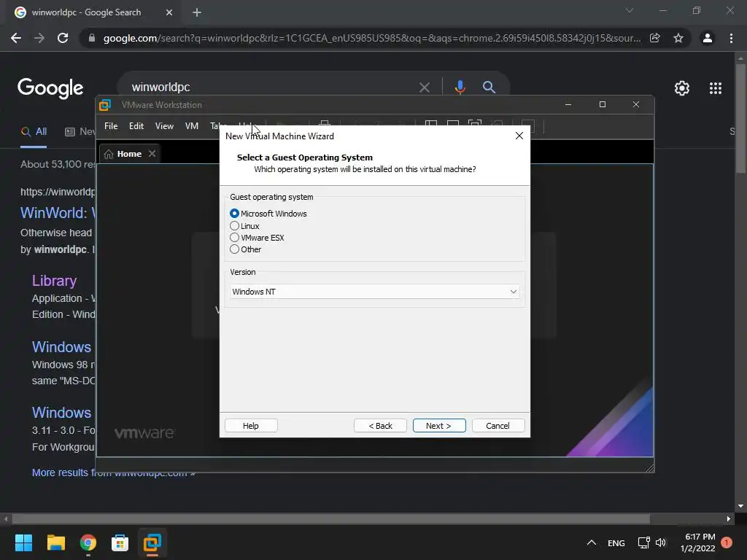Open the VM menu in VMware
The width and height of the screenshot is (747, 560).
192,126
